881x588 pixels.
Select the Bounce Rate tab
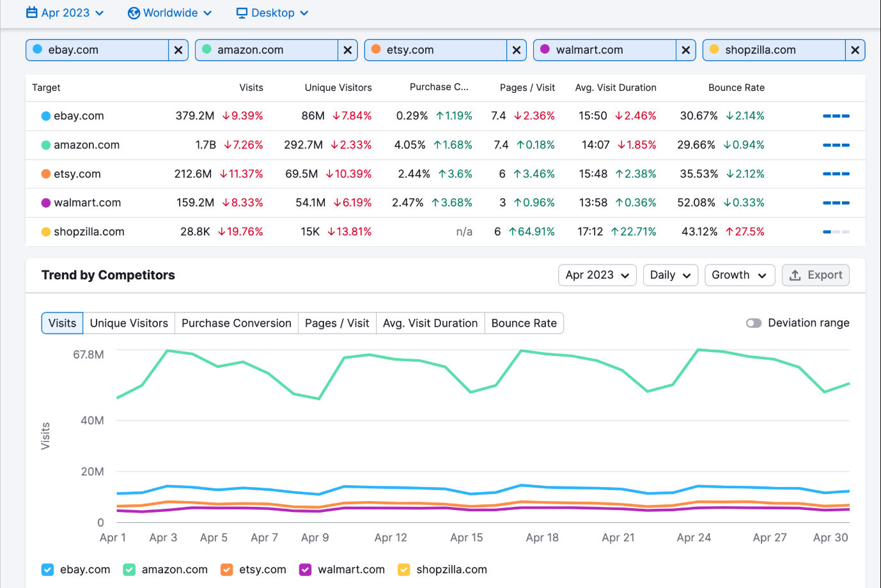524,323
